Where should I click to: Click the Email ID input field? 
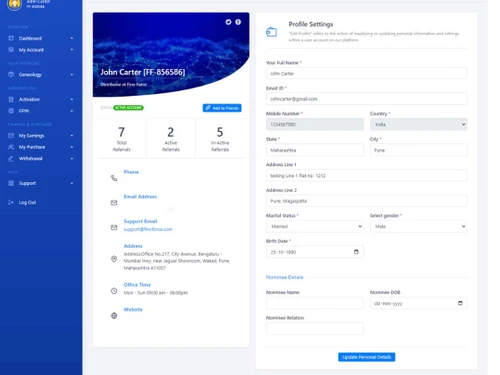[x=367, y=99]
